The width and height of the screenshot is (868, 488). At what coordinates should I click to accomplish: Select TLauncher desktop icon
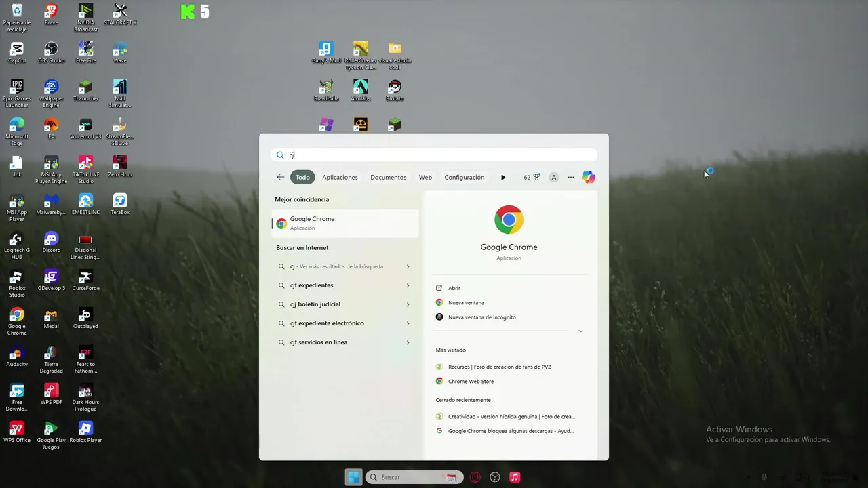click(x=85, y=90)
